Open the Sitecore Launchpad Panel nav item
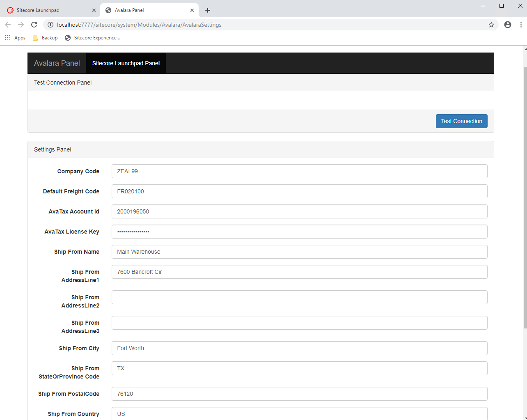Screen dimensions: 527x420 [126, 63]
